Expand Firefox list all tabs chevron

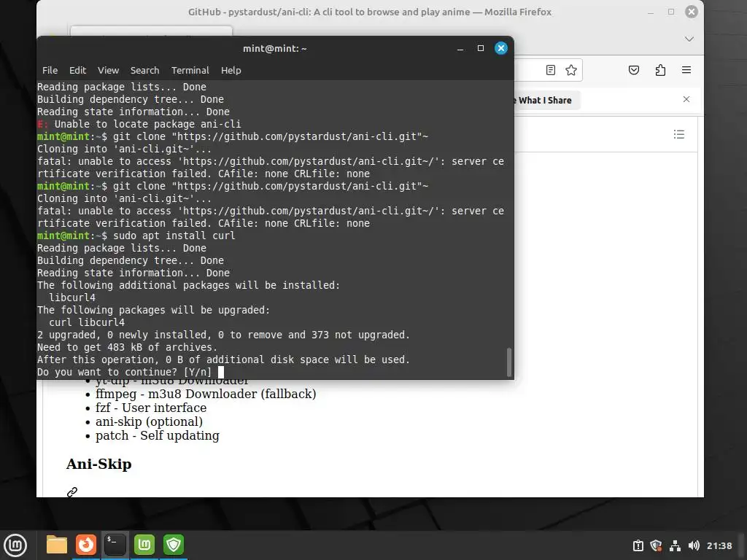(x=689, y=39)
